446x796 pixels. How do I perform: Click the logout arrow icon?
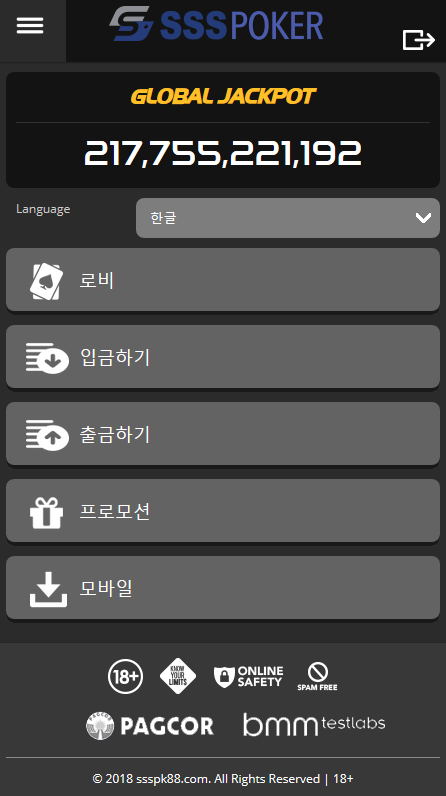click(419, 40)
